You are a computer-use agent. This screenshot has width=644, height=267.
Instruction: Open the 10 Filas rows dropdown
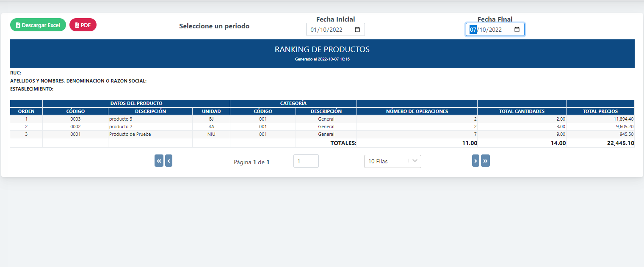(392, 161)
